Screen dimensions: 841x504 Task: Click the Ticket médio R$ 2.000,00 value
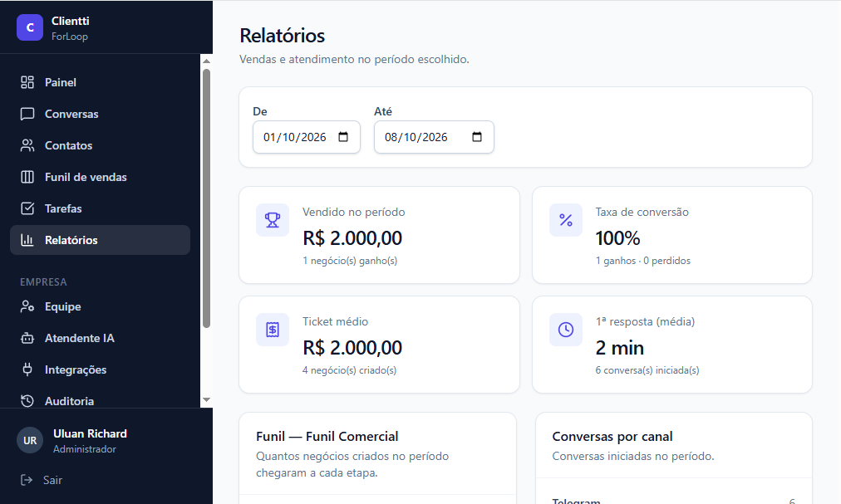[352, 347]
